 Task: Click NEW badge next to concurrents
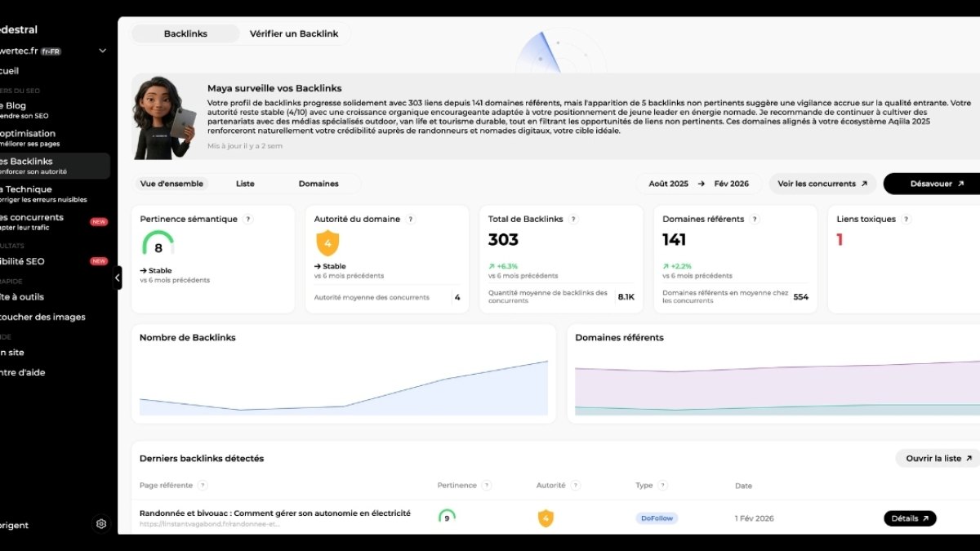tap(99, 221)
